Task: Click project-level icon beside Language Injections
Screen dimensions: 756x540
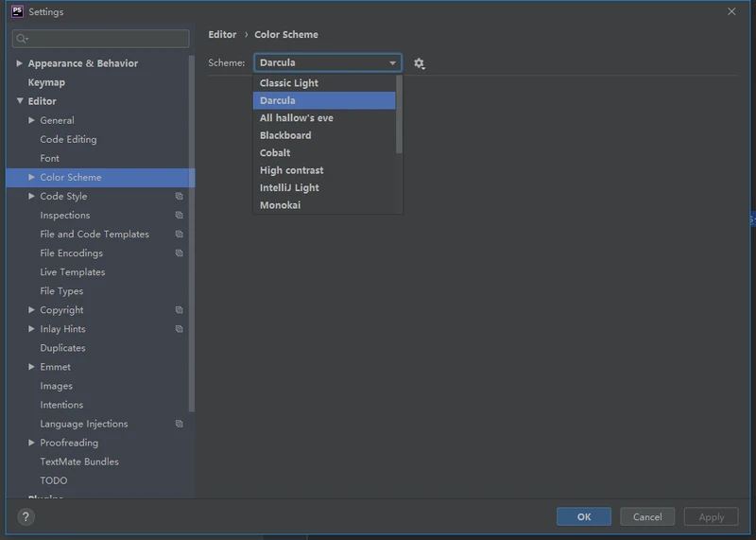Action: (179, 424)
